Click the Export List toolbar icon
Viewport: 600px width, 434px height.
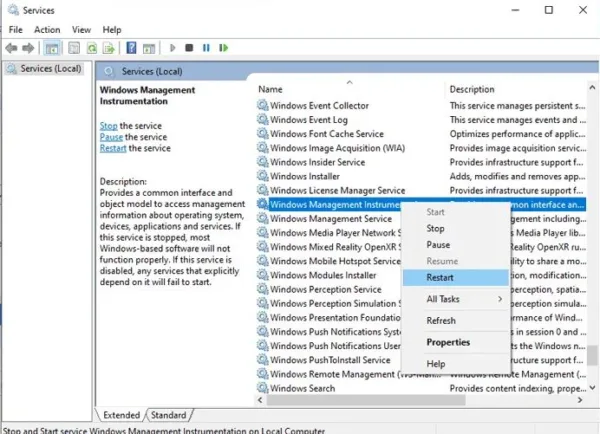[x=109, y=48]
